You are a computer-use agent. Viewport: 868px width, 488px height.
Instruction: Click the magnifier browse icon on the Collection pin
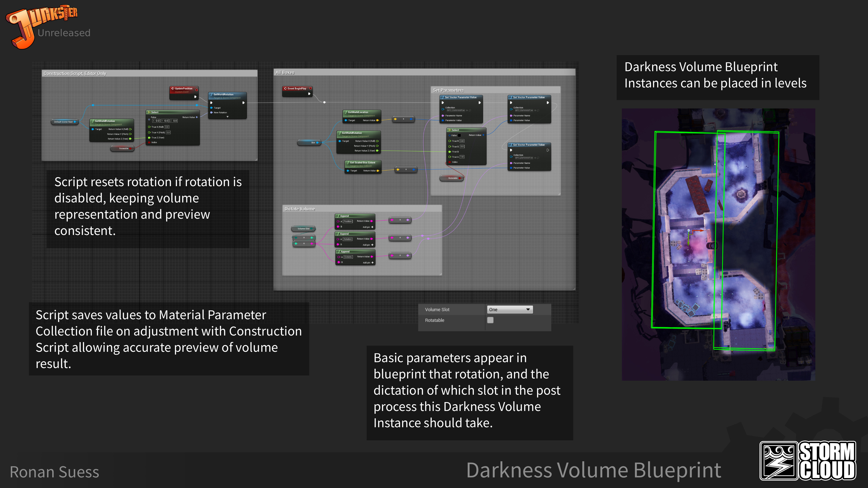pos(470,110)
